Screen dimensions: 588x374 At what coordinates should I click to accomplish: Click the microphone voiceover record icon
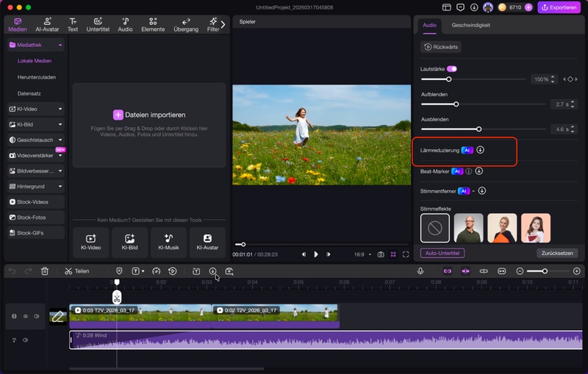click(x=420, y=271)
